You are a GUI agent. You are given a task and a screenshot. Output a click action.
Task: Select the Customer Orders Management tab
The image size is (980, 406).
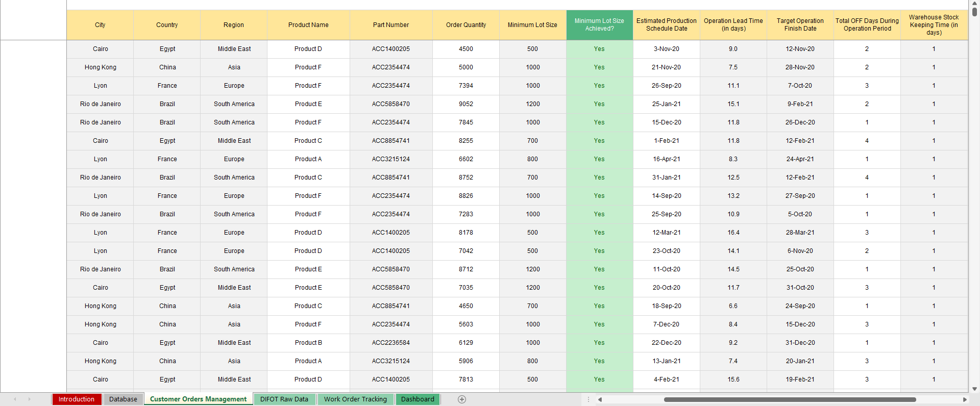click(198, 399)
